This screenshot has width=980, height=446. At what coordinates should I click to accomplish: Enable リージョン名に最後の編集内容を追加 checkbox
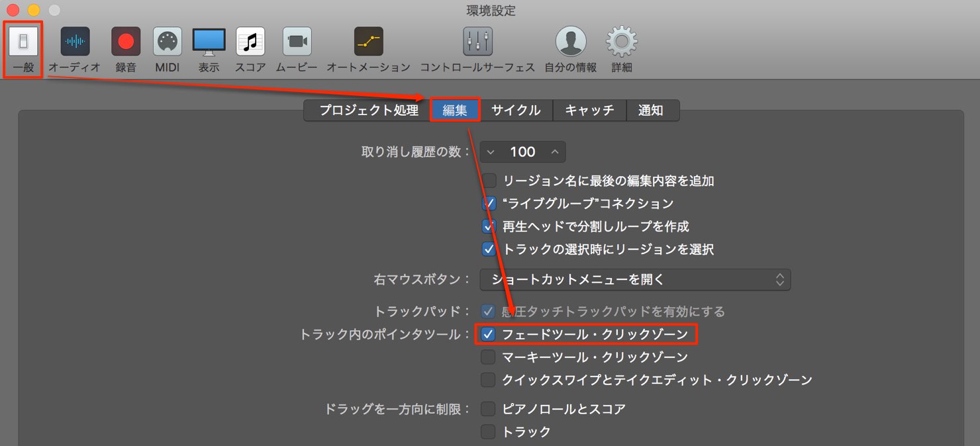coord(489,180)
